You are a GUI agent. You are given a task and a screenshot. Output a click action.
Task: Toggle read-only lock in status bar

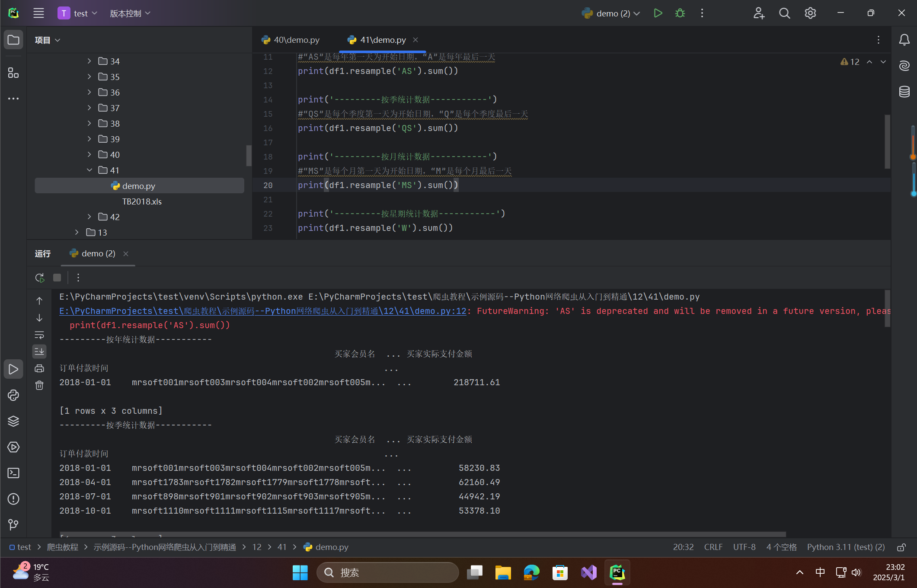coord(901,547)
